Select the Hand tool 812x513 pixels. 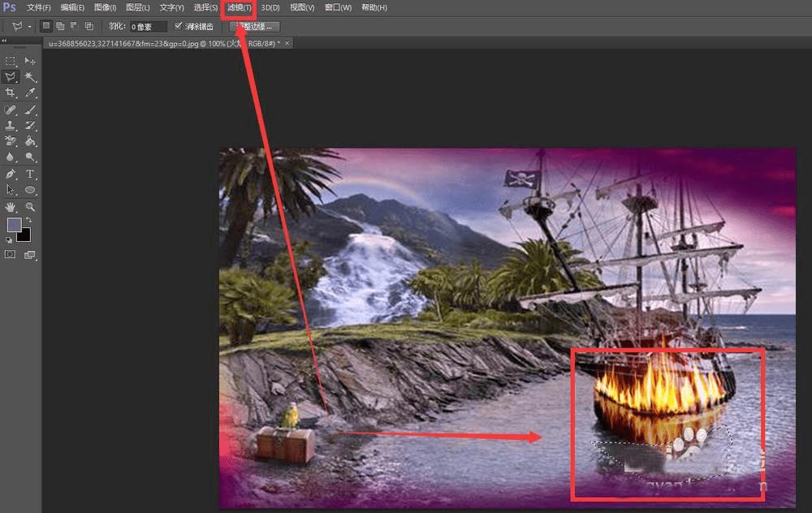[x=10, y=207]
